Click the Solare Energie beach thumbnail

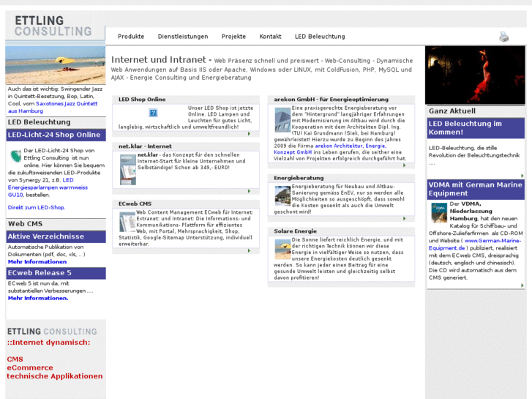tap(282, 249)
